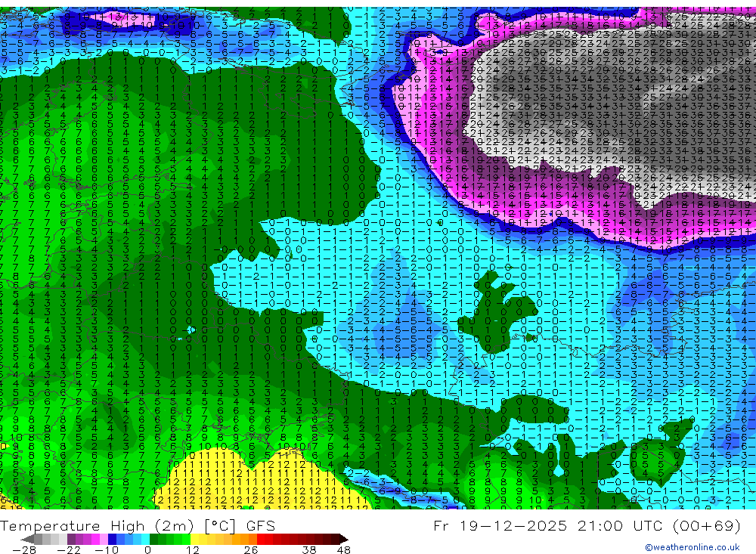Click the 38 label on the temperature scale

coord(308,550)
